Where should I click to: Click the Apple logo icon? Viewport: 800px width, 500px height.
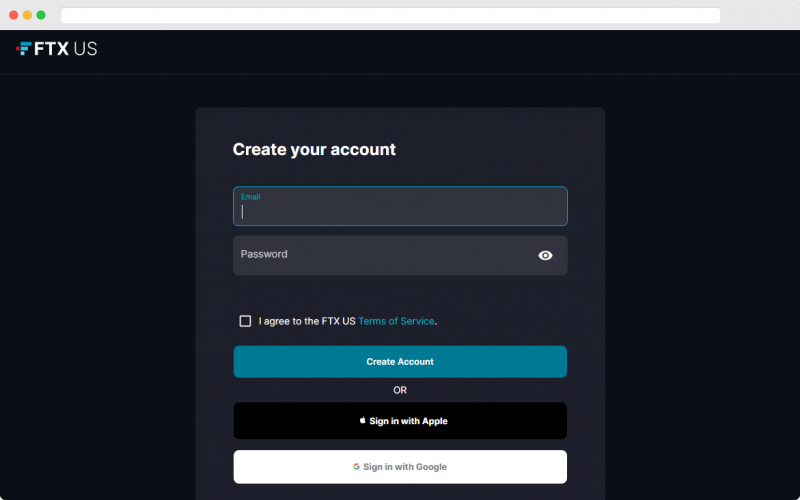pyautogui.click(x=362, y=420)
